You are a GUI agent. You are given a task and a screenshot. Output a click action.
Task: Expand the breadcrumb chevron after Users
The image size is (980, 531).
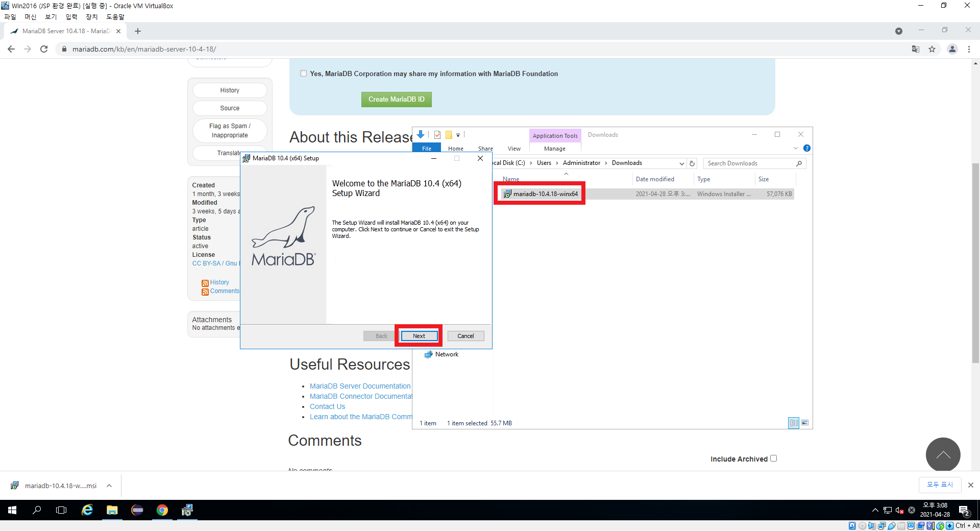(557, 163)
